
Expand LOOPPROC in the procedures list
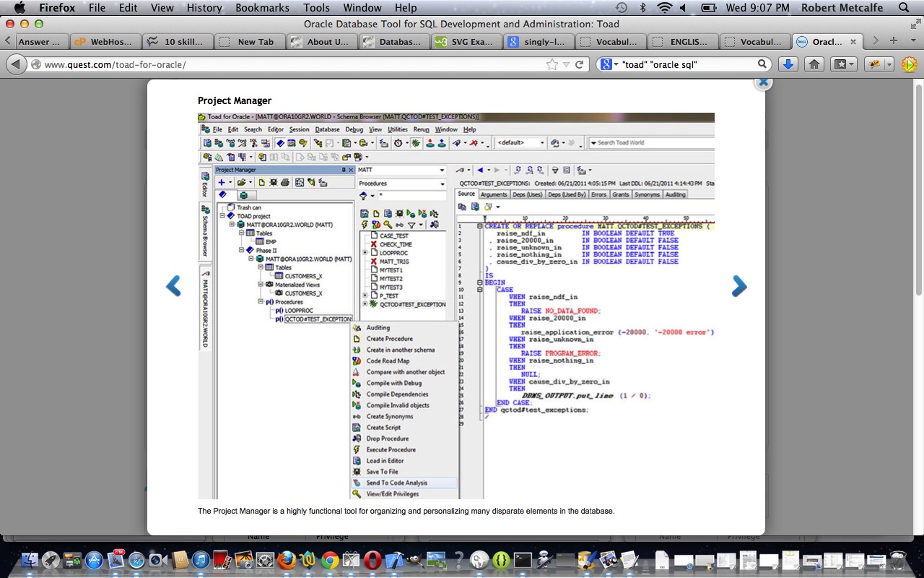365,253
